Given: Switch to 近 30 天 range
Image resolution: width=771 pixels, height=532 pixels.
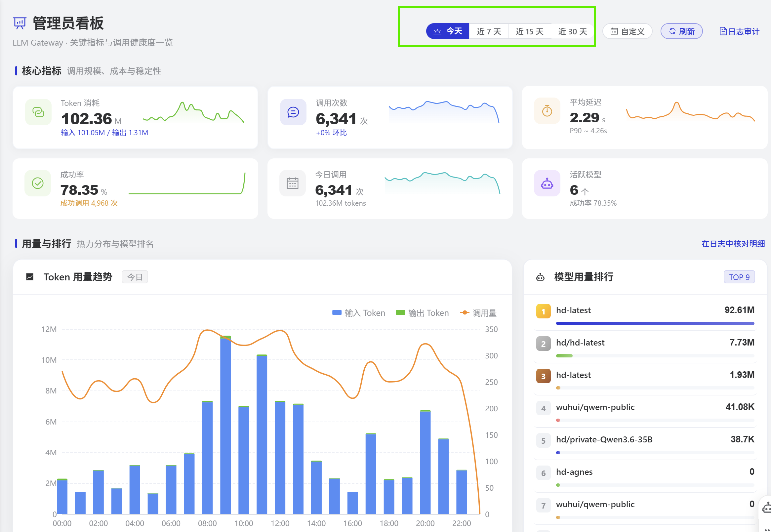Looking at the screenshot, I should 572,31.
